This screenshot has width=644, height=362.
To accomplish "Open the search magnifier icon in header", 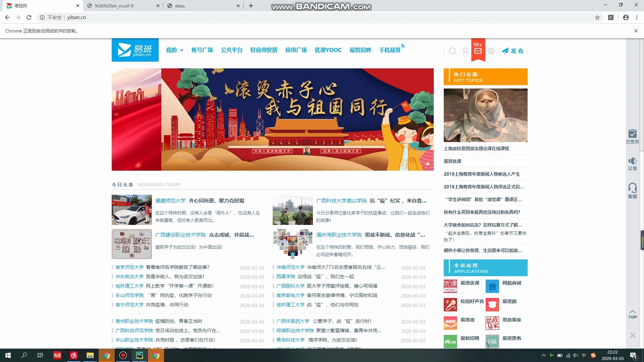I will [452, 51].
